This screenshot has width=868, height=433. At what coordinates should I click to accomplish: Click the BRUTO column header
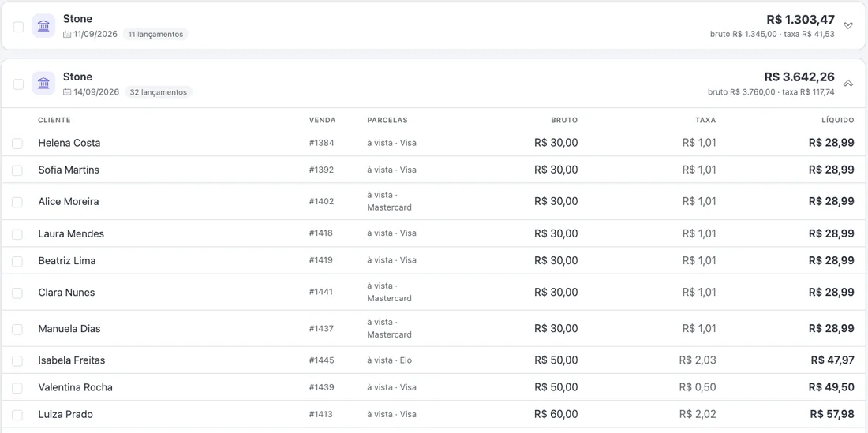(564, 120)
